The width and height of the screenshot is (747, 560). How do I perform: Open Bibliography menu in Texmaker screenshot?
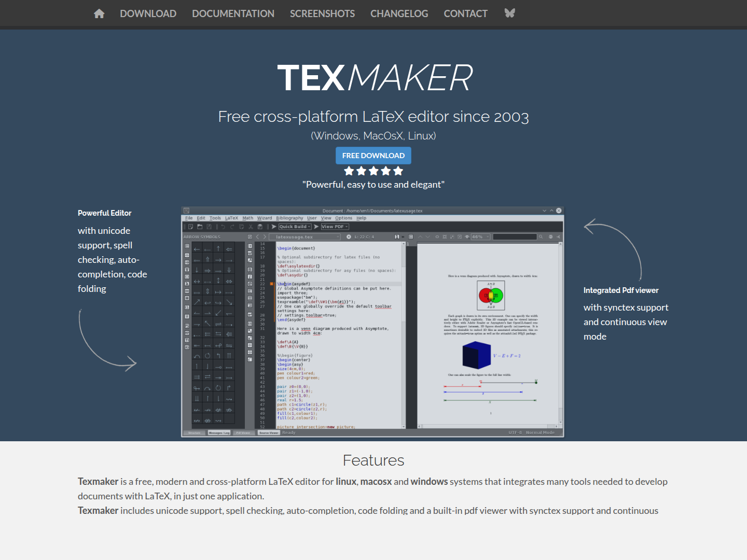[289, 218]
